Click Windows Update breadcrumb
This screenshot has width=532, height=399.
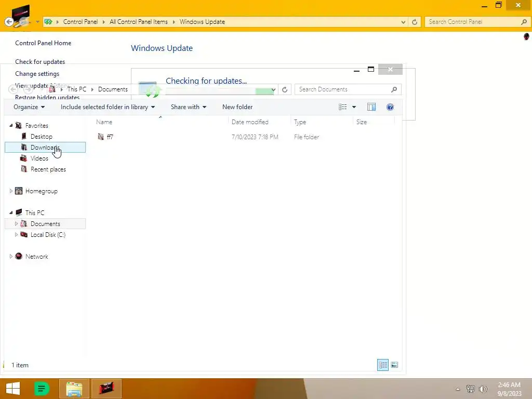[x=202, y=22]
